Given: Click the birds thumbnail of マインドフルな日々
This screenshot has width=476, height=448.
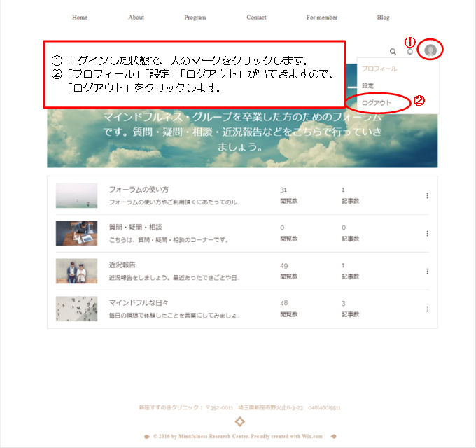Looking at the screenshot, I should pos(76,309).
